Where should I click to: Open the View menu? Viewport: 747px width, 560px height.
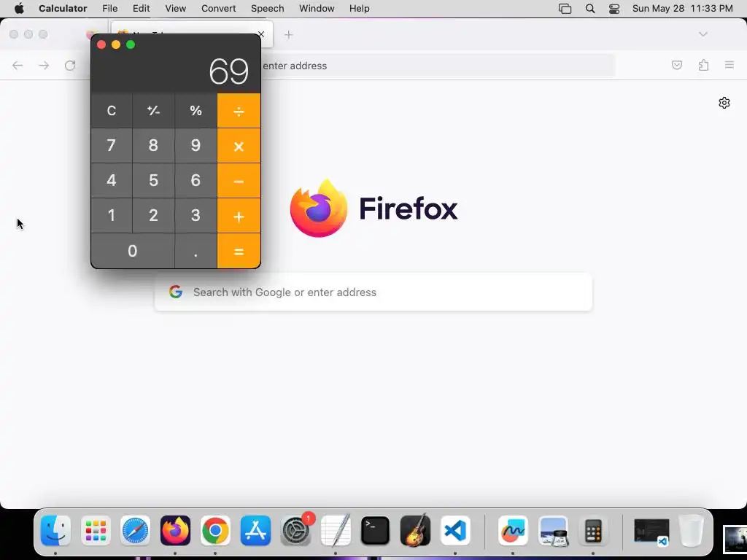point(175,9)
